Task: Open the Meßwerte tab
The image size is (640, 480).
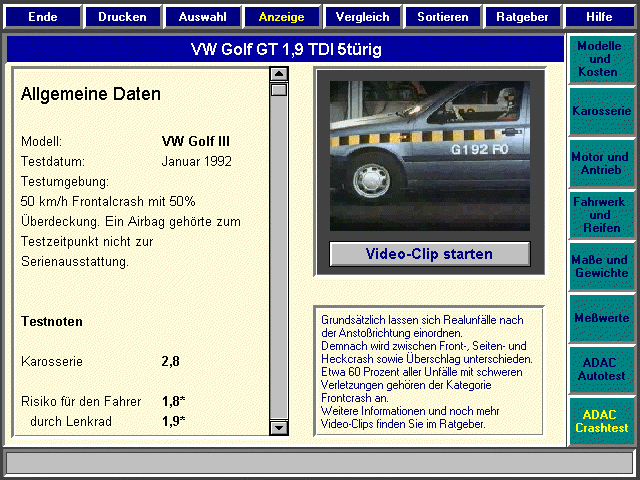Action: 600,318
